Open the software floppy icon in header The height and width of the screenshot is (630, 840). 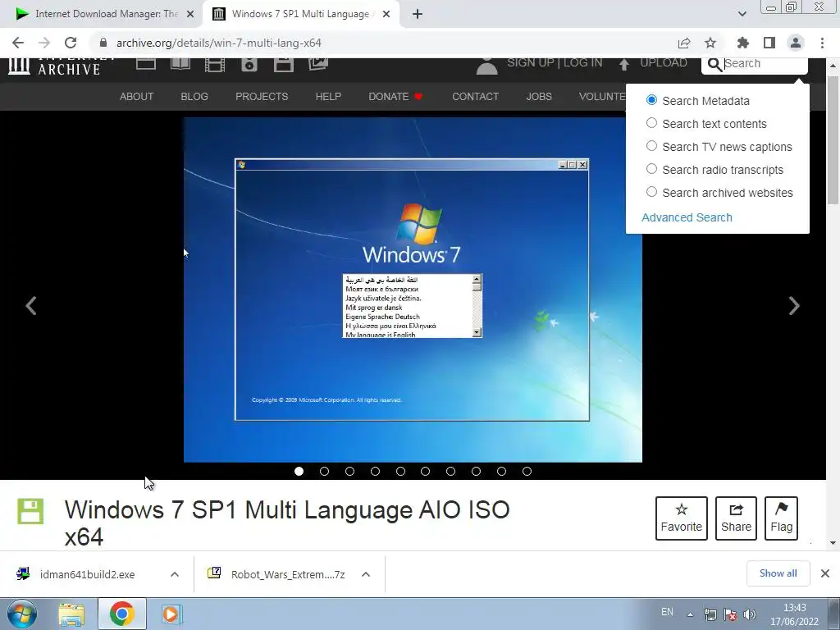pos(283,65)
